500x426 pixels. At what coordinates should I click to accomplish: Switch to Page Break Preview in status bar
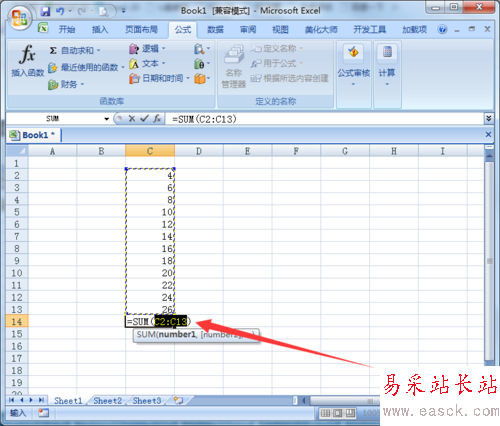(350, 413)
